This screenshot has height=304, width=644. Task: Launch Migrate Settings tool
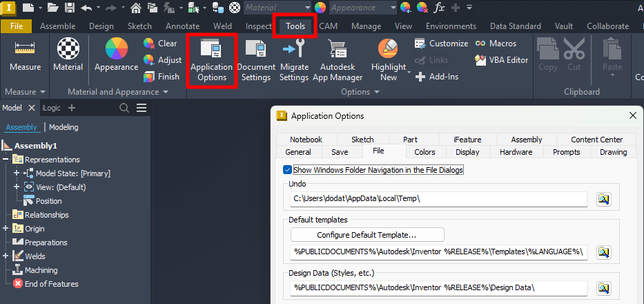point(294,61)
